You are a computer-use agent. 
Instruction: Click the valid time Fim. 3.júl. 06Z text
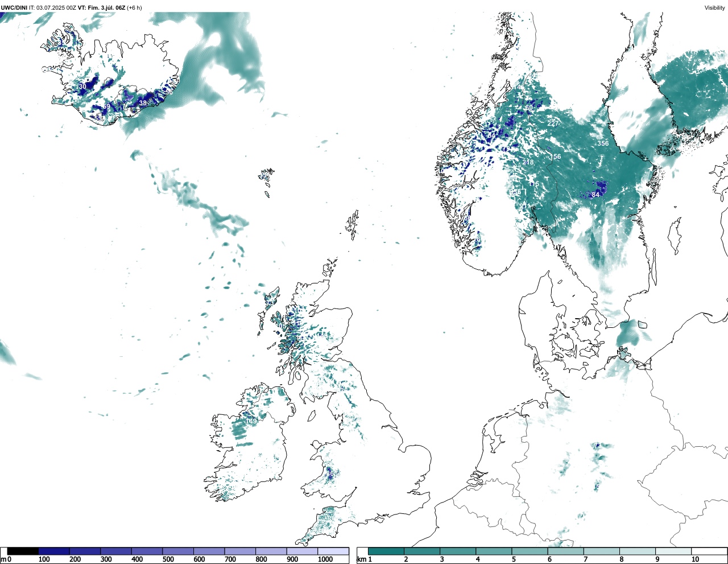(107, 7)
